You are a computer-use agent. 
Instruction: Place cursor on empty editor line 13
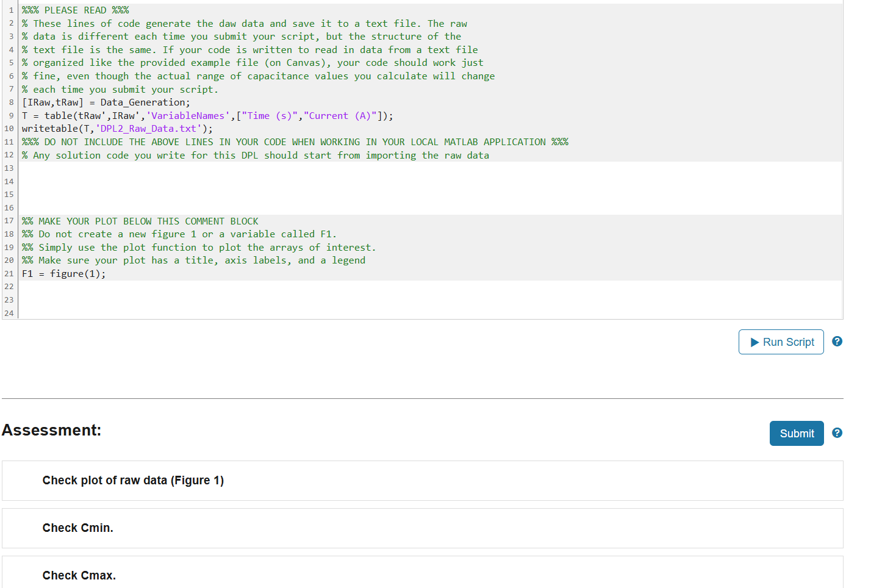point(430,168)
